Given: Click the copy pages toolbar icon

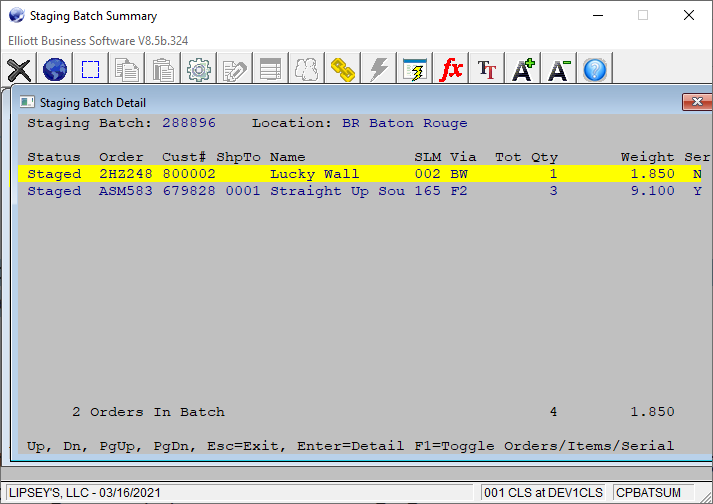Looking at the screenshot, I should coord(127,70).
